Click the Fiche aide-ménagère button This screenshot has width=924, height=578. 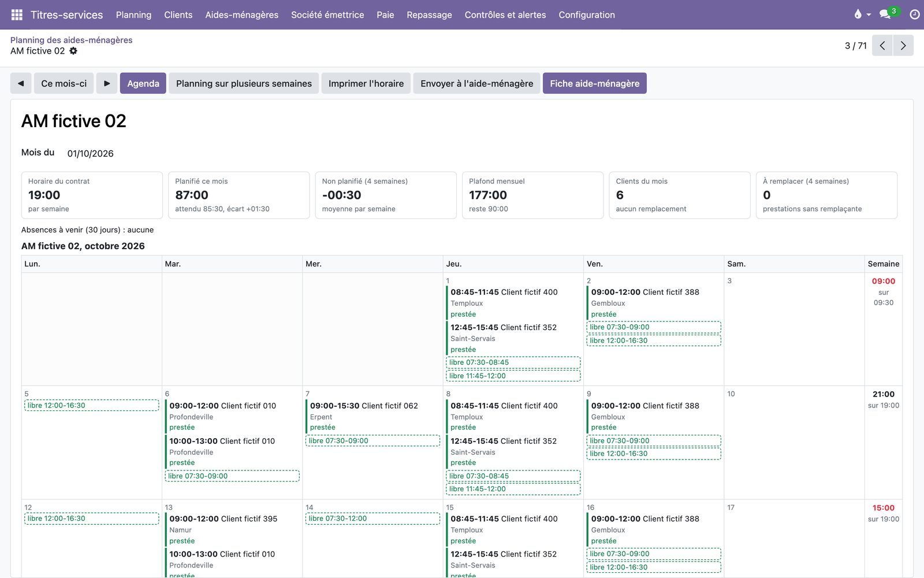click(595, 83)
